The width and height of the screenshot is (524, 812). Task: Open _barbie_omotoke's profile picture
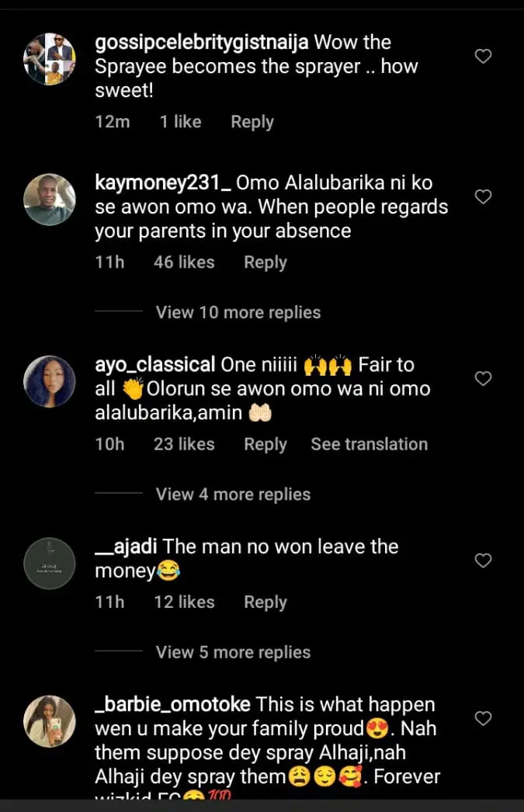tap(50, 721)
